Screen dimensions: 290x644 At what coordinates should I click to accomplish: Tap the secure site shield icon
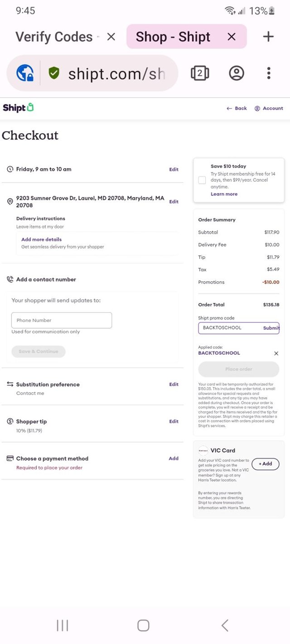[54, 73]
